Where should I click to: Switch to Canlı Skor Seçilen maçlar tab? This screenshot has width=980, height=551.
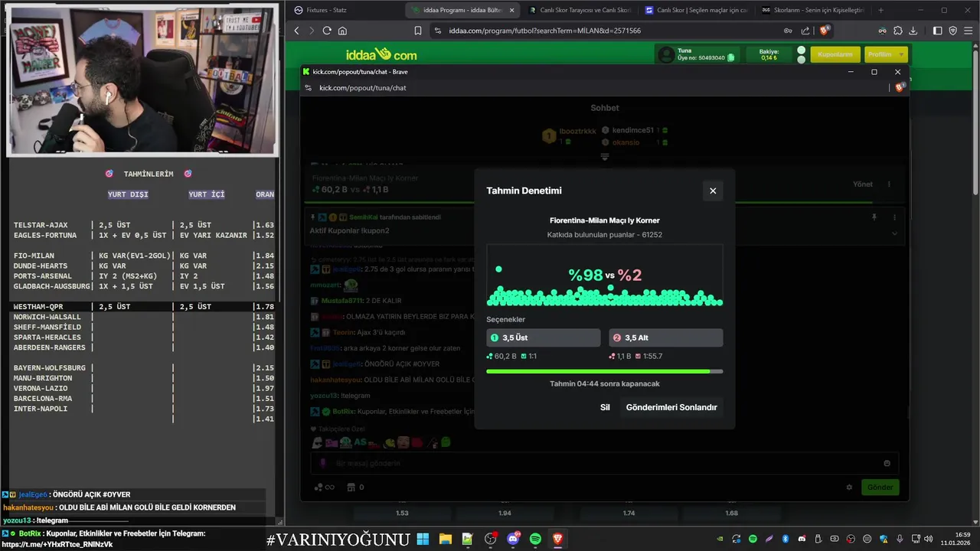[697, 10]
